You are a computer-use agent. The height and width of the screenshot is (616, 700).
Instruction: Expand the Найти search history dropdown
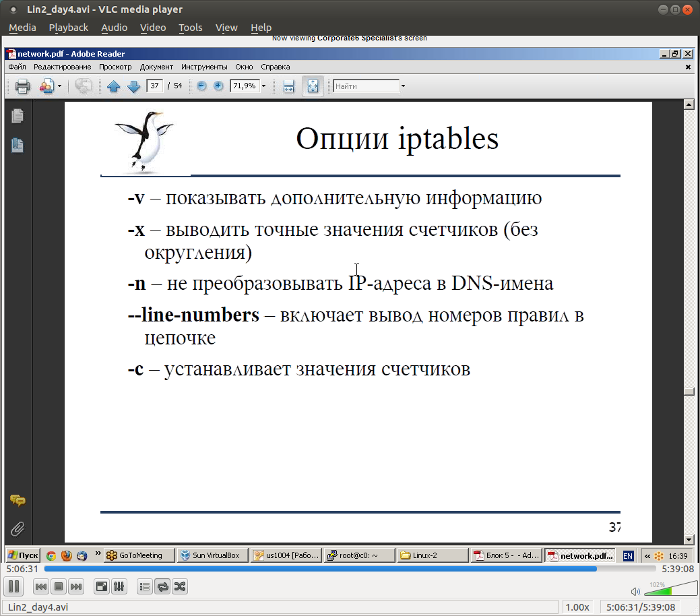pyautogui.click(x=402, y=86)
